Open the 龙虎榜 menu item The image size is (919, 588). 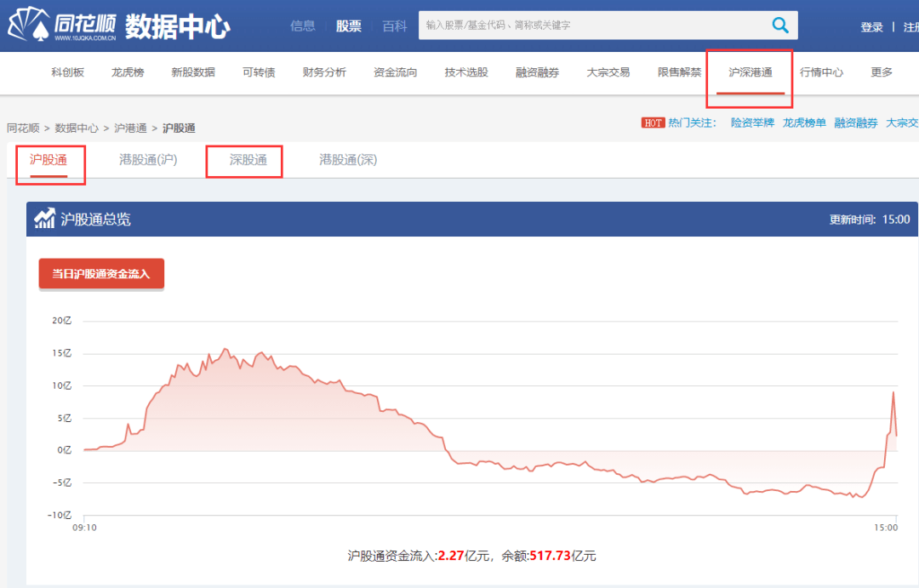(128, 72)
